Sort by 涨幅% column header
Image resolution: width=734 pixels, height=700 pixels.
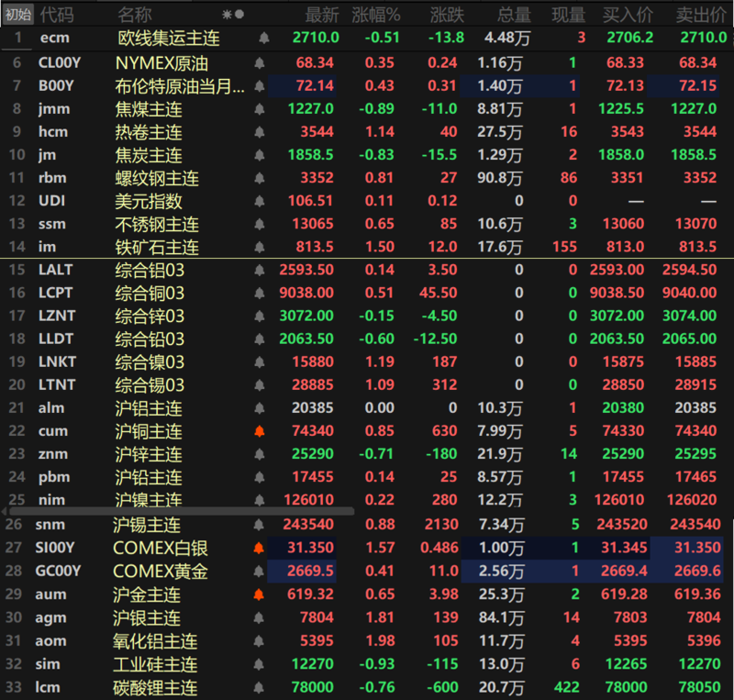point(376,15)
